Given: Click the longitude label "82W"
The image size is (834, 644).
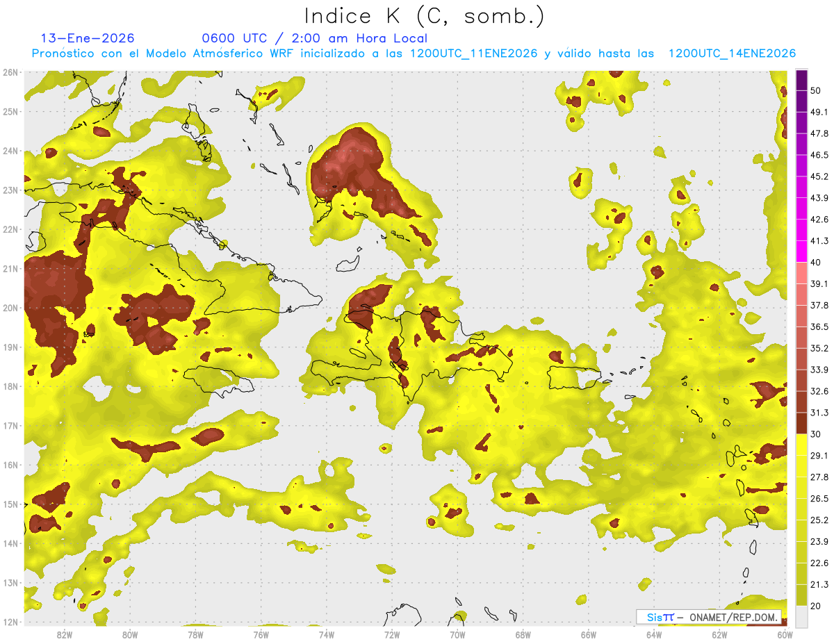Looking at the screenshot, I should pyautogui.click(x=64, y=635).
